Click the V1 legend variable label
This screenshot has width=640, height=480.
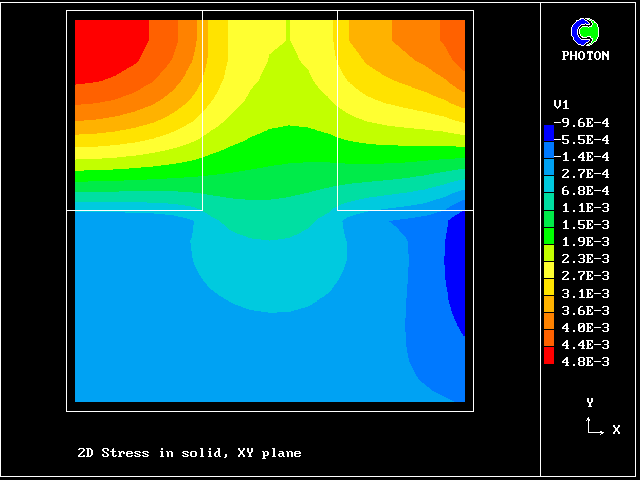pos(561,104)
